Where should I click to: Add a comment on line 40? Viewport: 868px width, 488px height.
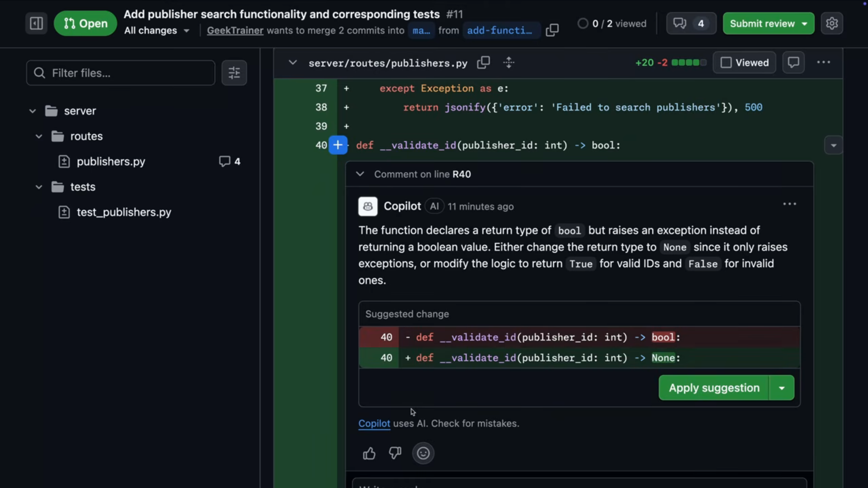[338, 145]
